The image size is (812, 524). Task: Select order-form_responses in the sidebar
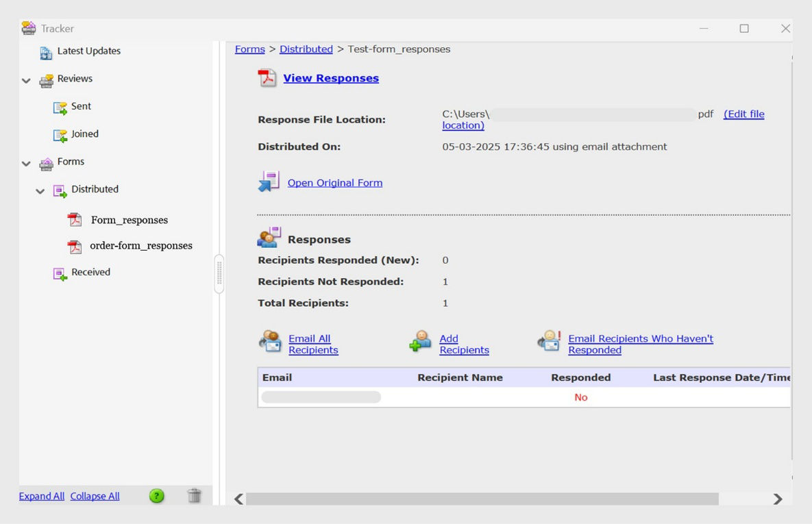click(141, 245)
